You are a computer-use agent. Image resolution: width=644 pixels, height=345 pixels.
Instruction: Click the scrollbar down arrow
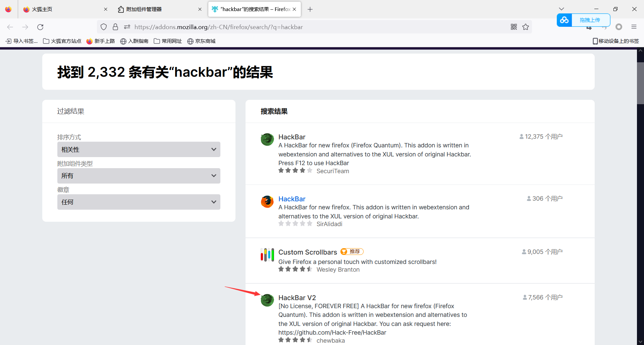pos(640,342)
